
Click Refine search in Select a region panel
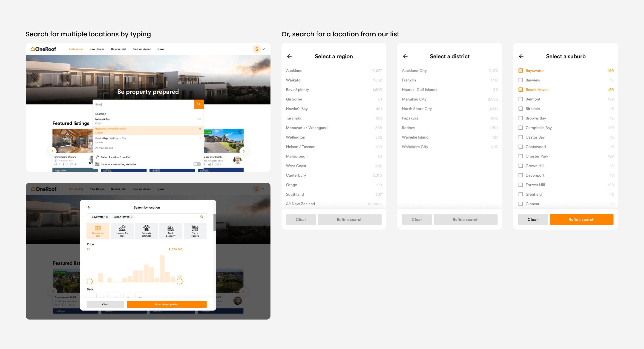coord(350,219)
